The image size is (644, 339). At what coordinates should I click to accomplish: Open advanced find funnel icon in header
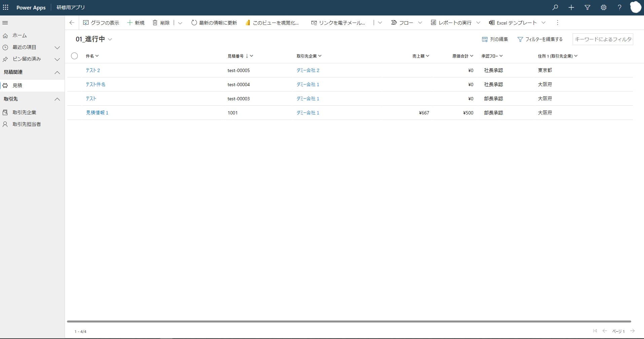point(587,7)
